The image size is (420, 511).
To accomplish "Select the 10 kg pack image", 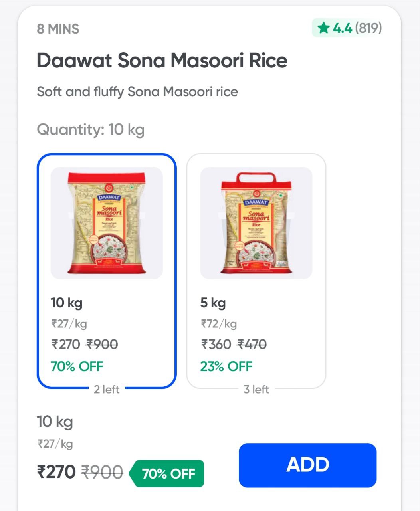I will point(107,223).
